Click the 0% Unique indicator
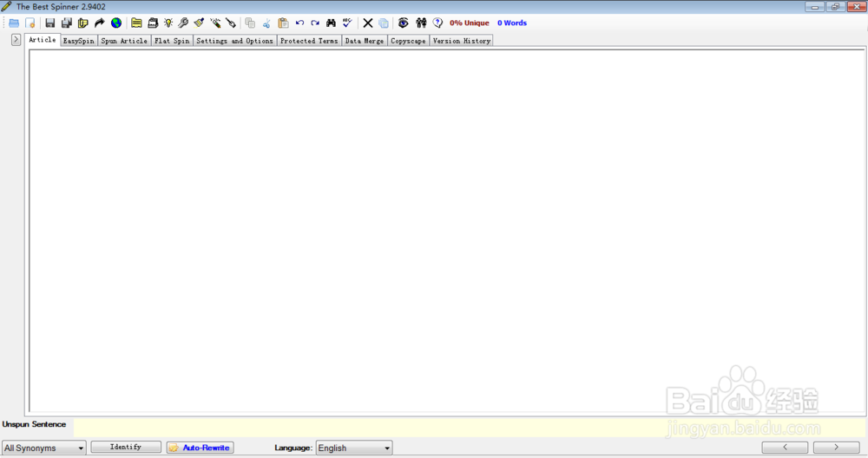 pos(470,23)
